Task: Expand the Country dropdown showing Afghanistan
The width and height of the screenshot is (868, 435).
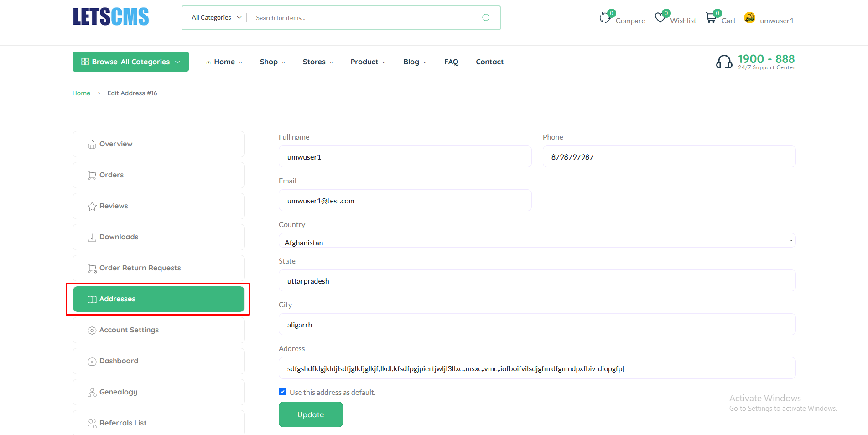Action: point(536,240)
